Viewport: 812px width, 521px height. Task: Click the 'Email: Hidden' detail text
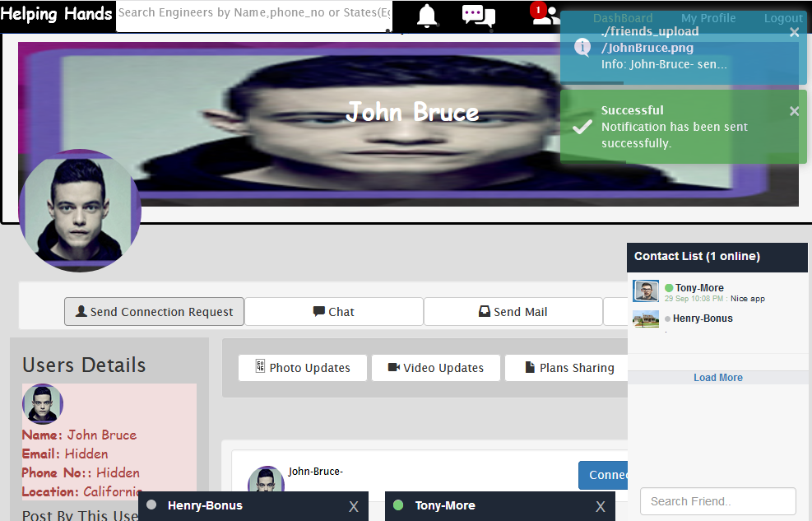(65, 454)
